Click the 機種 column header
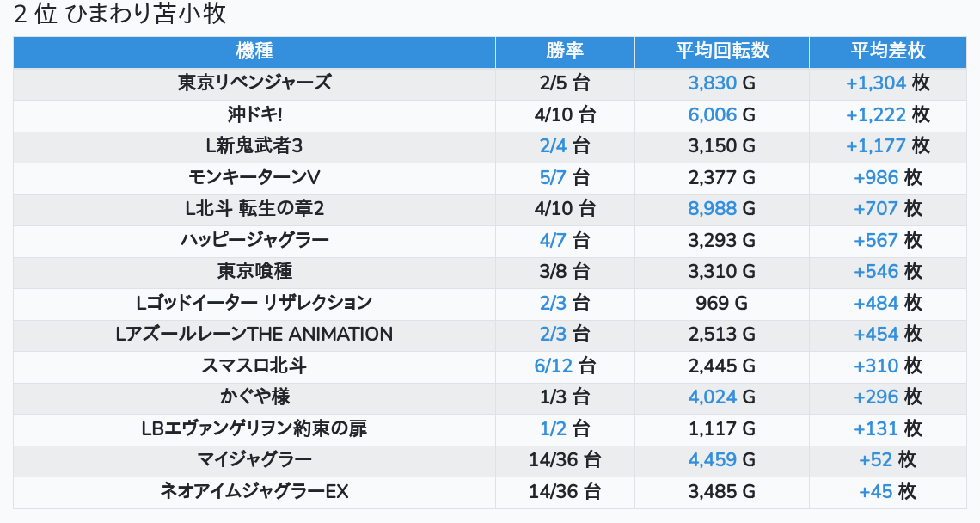The height and width of the screenshot is (523, 980). click(254, 51)
